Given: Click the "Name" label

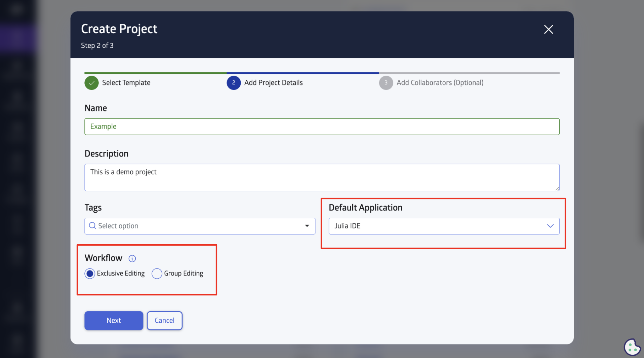Looking at the screenshot, I should click(x=96, y=108).
